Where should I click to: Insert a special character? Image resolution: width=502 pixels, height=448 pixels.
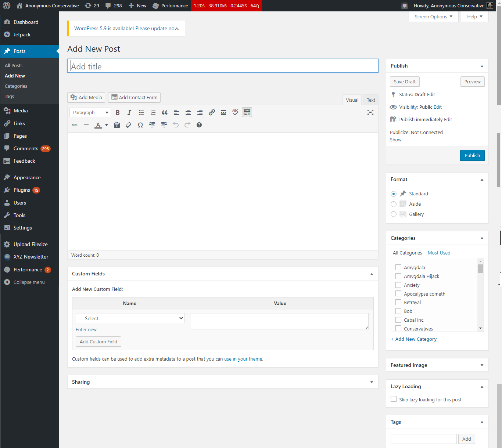coord(140,125)
